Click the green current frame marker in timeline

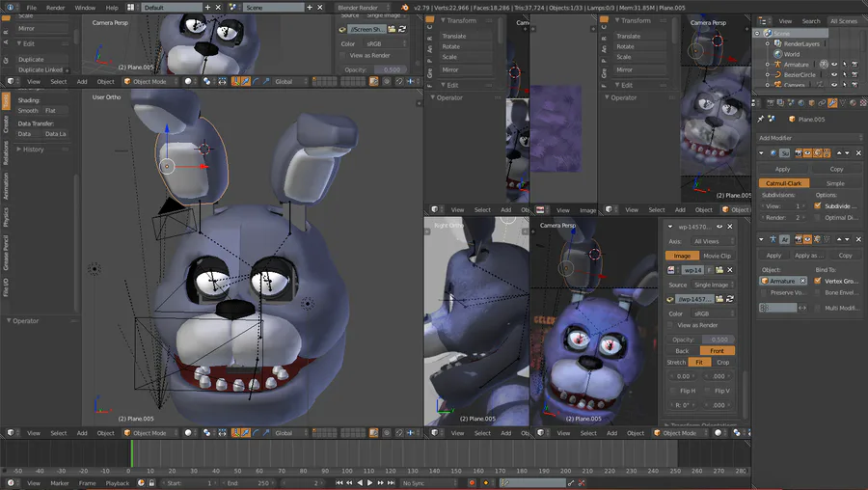click(x=132, y=453)
